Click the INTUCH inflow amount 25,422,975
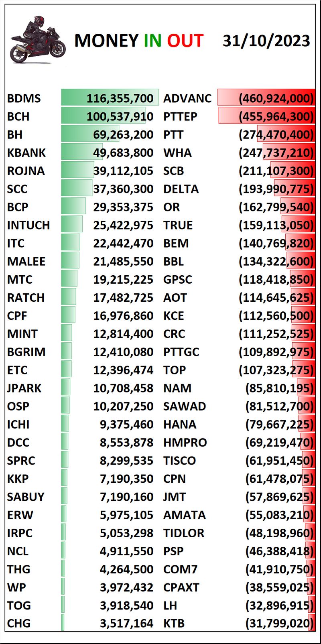 pyautogui.click(x=123, y=225)
